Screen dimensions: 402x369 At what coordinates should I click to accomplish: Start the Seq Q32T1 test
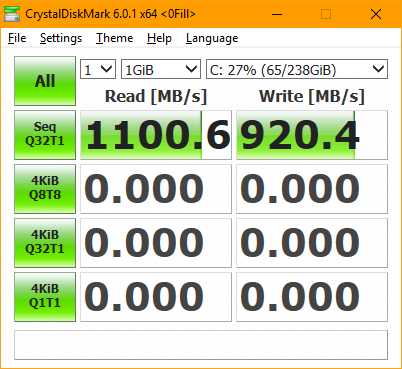click(x=45, y=135)
